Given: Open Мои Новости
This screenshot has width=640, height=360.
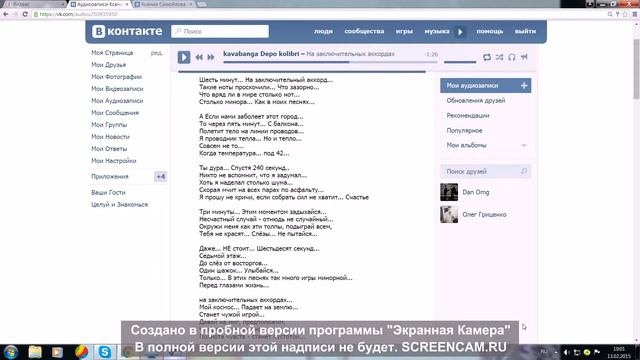Looking at the screenshot, I should coord(110,137).
